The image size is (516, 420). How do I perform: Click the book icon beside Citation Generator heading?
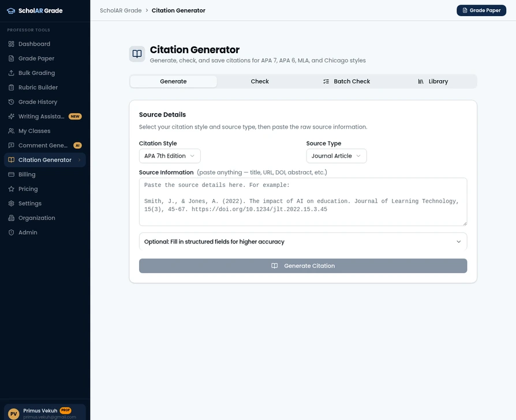(137, 54)
